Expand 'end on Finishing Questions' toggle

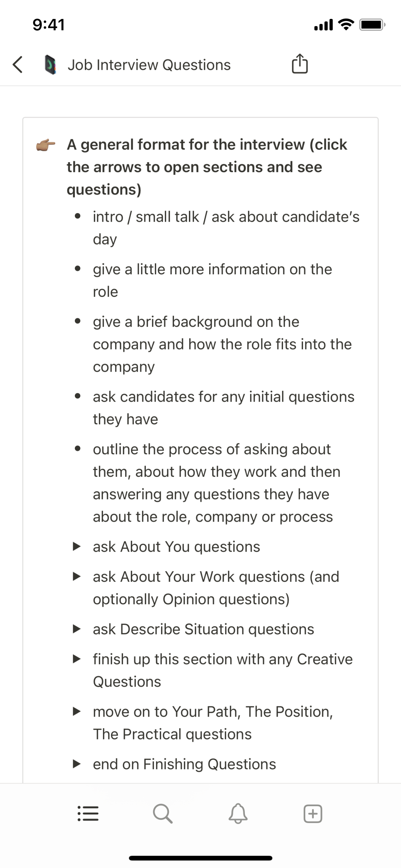[76, 764]
